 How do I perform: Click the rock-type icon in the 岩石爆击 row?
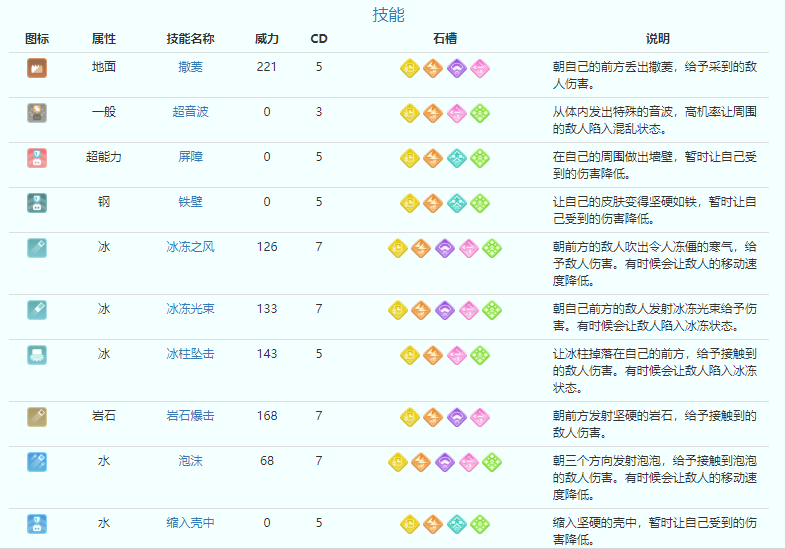(37, 416)
